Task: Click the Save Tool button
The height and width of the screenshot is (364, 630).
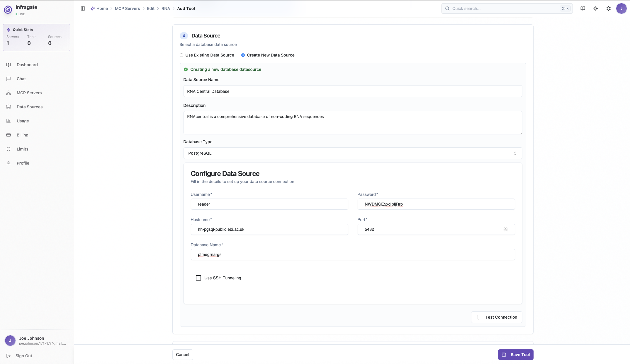Action: point(516,355)
